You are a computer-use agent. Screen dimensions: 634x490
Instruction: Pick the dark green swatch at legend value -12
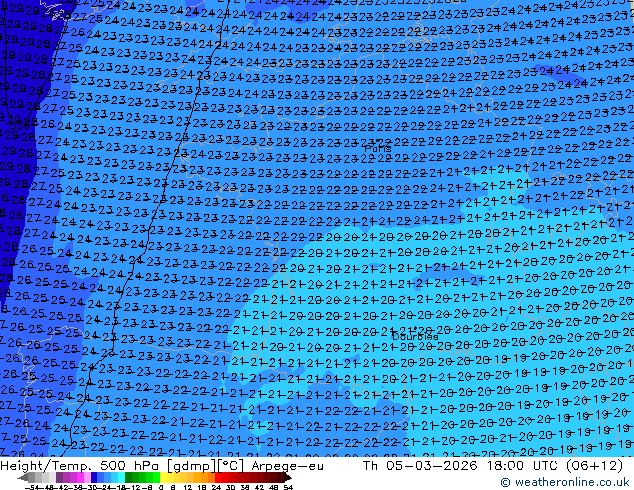pyautogui.click(x=129, y=477)
